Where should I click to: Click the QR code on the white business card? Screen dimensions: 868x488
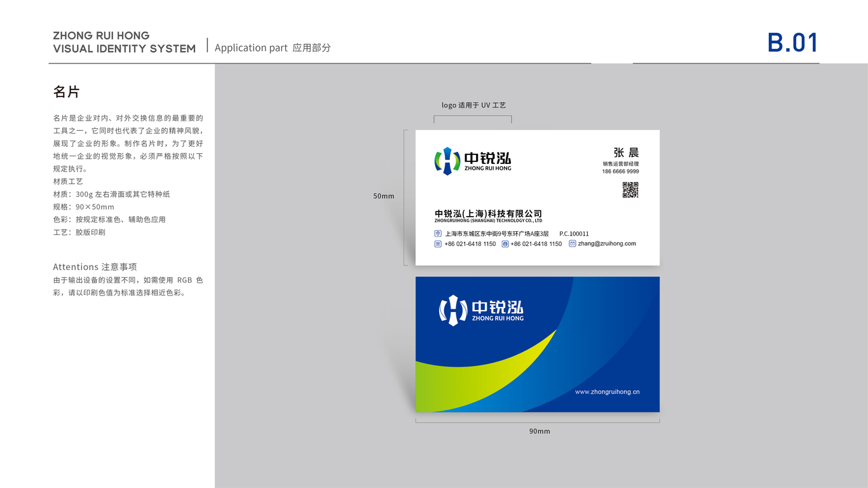click(x=630, y=190)
